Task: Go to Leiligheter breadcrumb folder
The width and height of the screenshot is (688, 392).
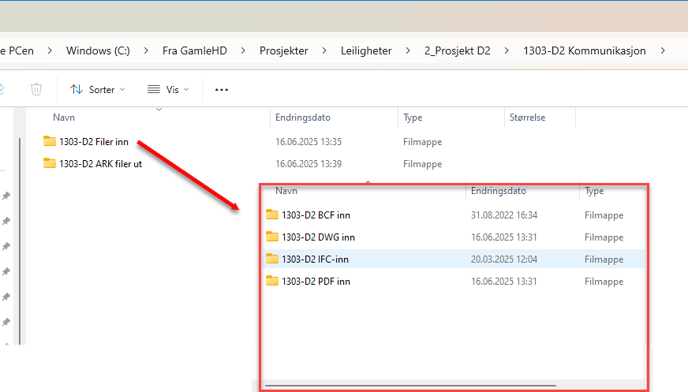Action: pos(366,51)
